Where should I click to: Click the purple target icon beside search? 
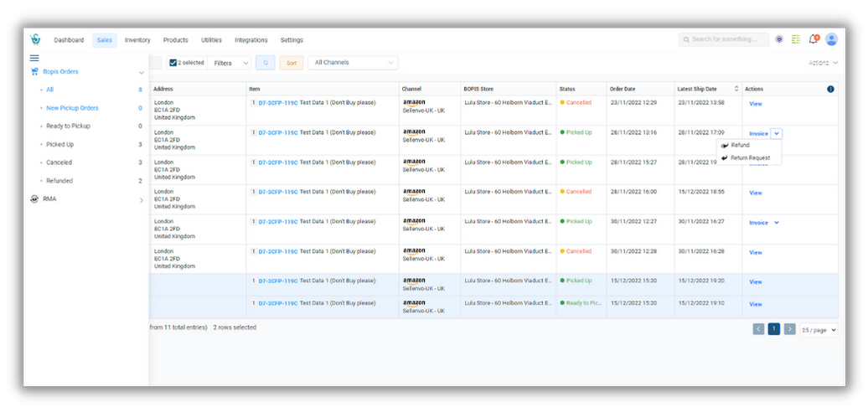779,39
